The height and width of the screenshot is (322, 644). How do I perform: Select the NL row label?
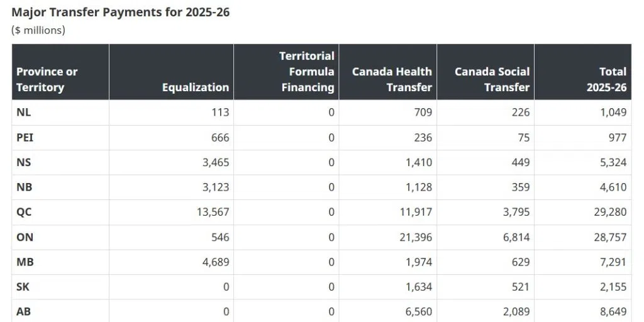pyautogui.click(x=23, y=113)
